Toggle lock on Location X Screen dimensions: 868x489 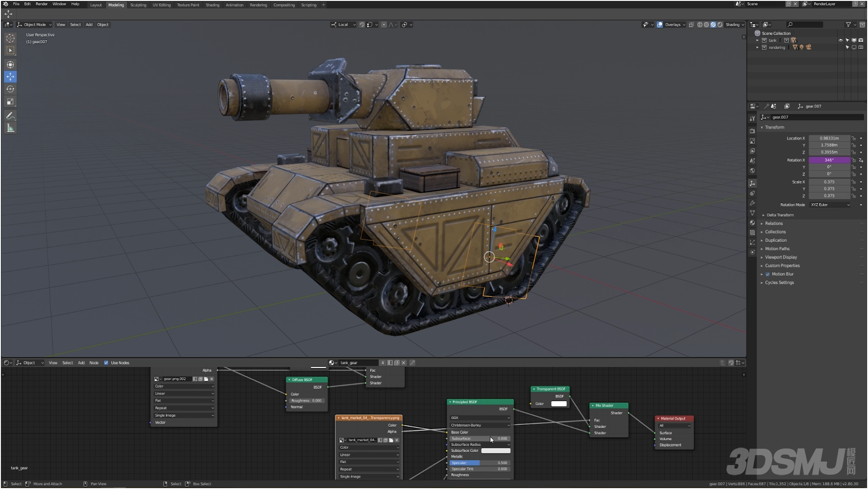[x=854, y=138]
